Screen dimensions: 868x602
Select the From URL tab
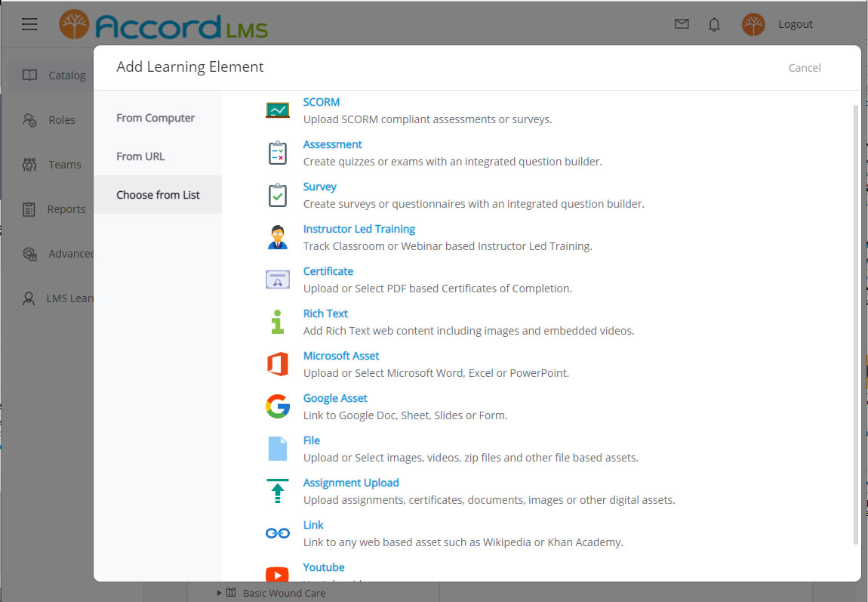140,156
